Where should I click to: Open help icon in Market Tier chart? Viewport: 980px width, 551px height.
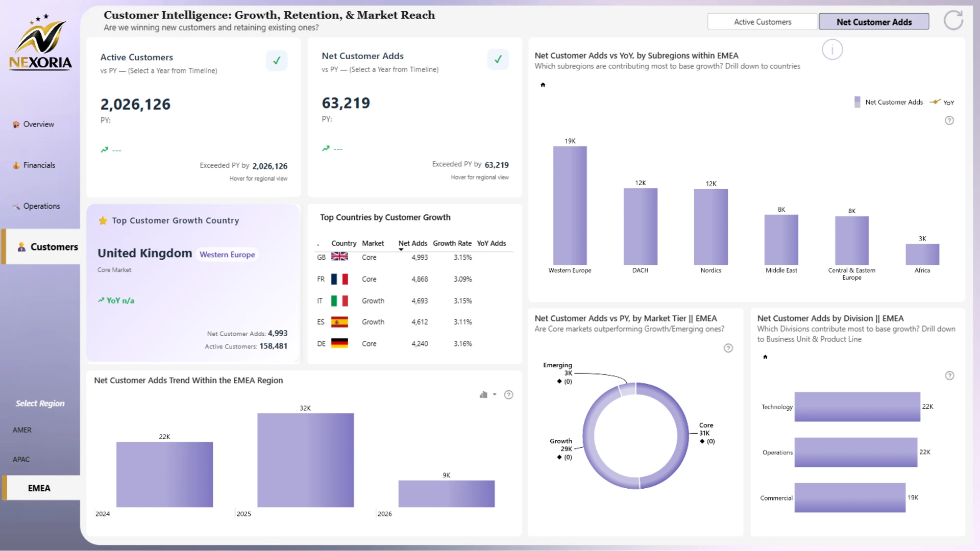pos(728,348)
